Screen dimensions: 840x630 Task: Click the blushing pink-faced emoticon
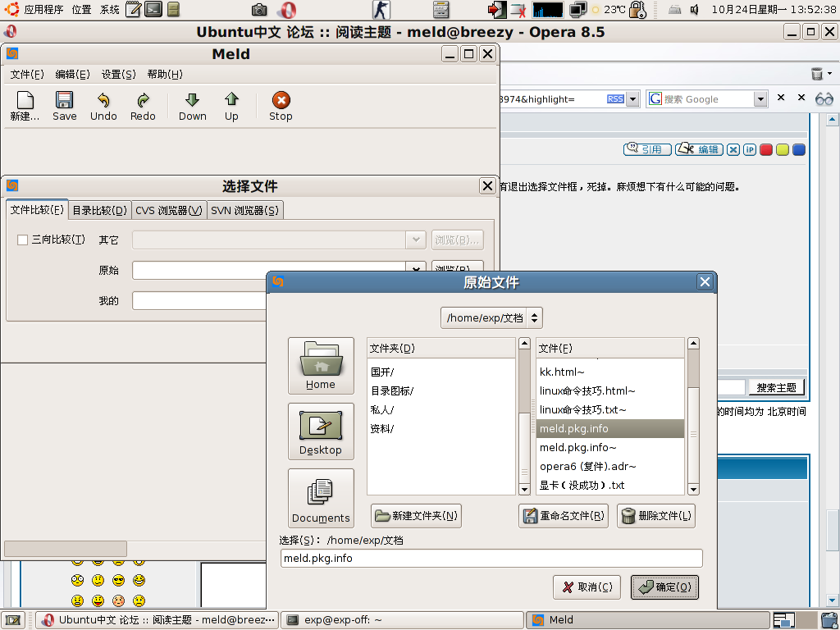pos(118,600)
